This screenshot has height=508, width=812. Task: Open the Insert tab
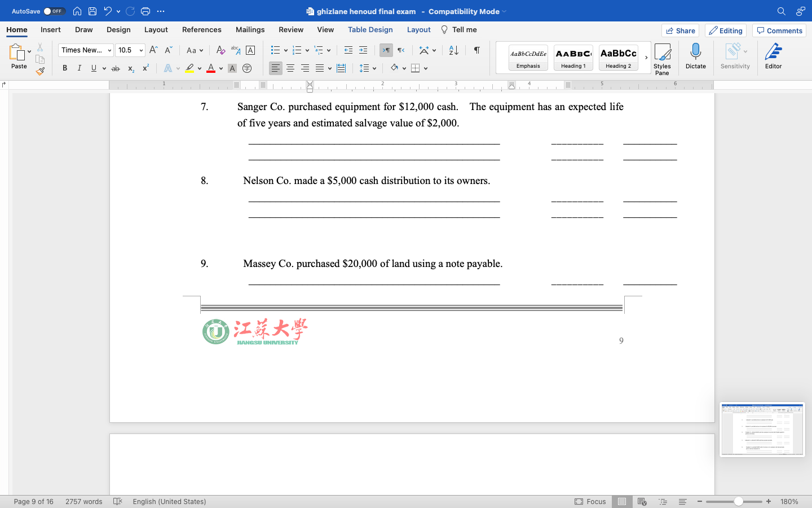(51, 30)
